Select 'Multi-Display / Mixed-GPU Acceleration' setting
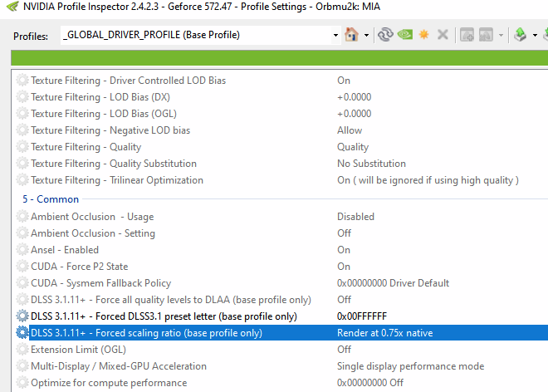Image resolution: width=548 pixels, height=392 pixels. (119, 366)
